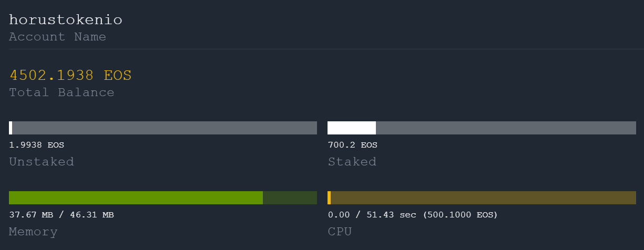Viewport: 644px width, 250px height.
Task: Click the CPU usage bar
Action: pos(482,197)
